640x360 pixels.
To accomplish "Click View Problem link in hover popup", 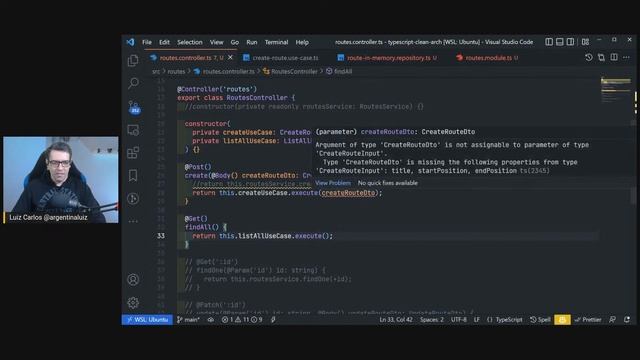I will 333,183.
